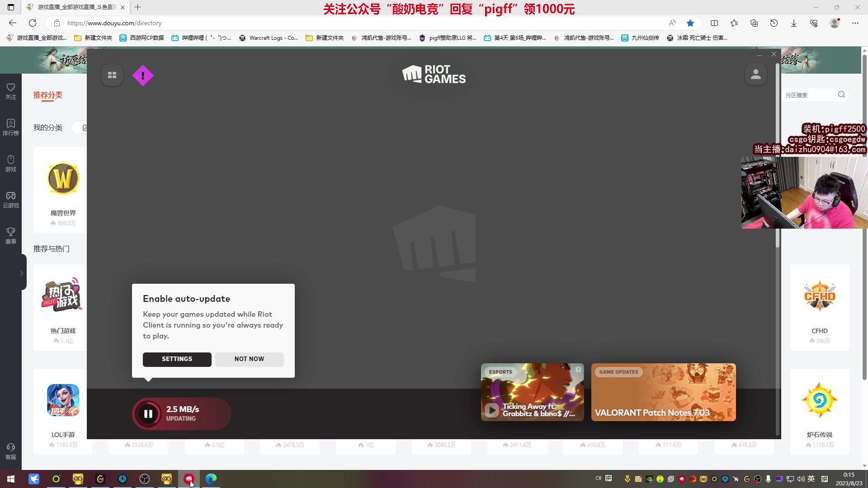Toggle the favorites star for this page
The image size is (868, 488).
pos(690,23)
